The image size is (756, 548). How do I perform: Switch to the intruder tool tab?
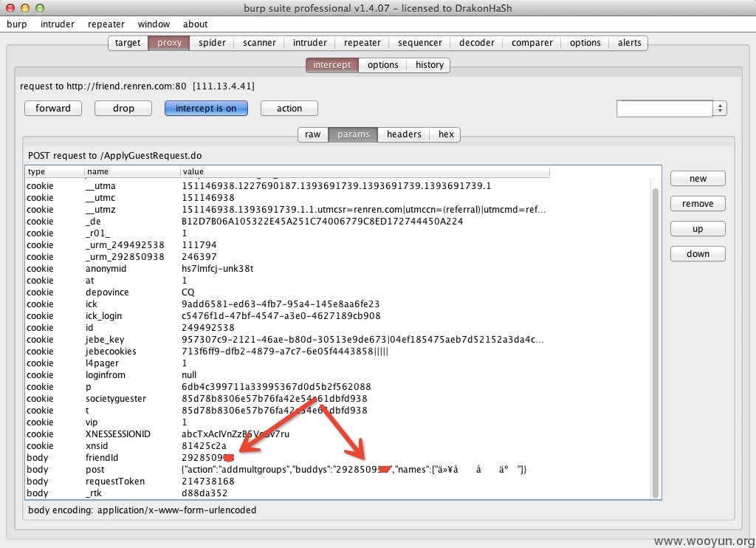tap(310, 43)
